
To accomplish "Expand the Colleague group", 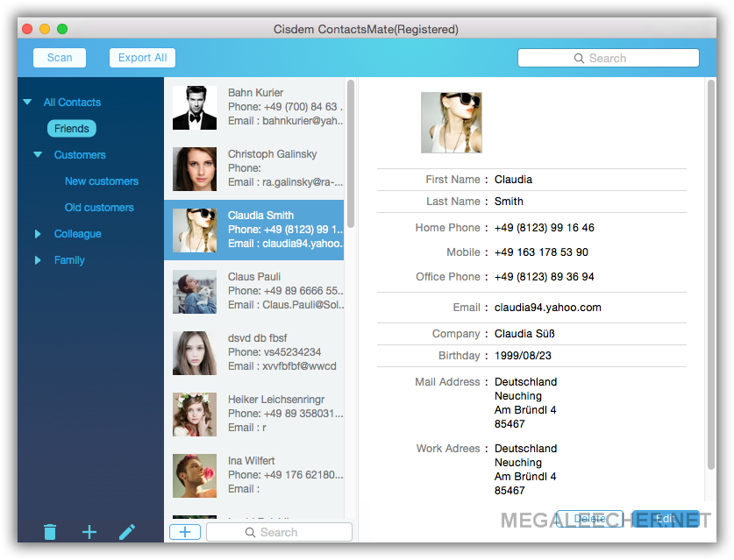I will point(38,234).
